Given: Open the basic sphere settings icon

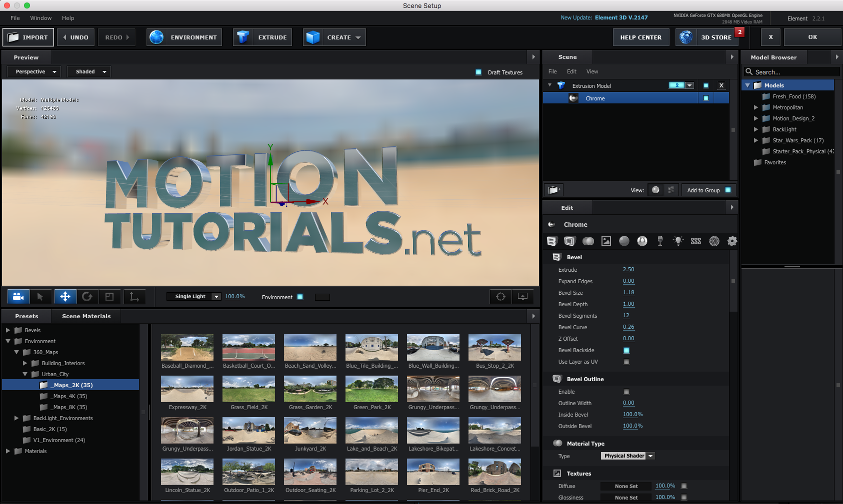Looking at the screenshot, I should point(624,241).
